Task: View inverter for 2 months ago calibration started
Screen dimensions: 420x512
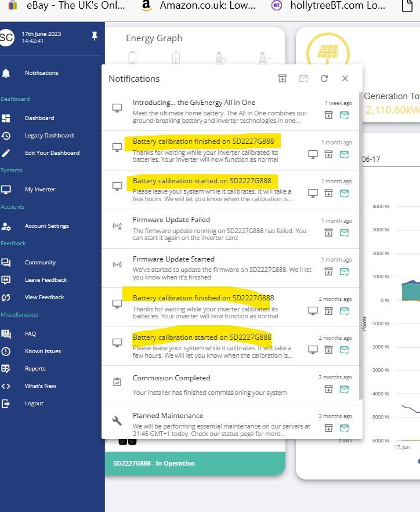Action: tap(313, 350)
